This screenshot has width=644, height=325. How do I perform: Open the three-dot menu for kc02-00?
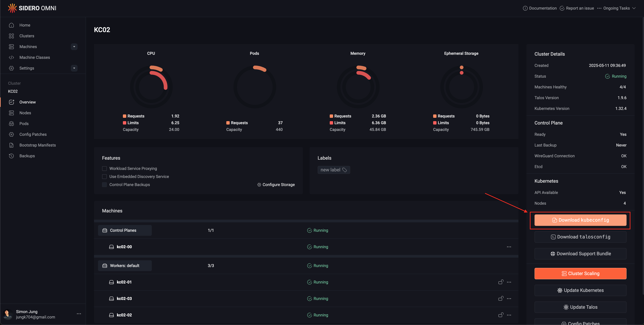(x=509, y=247)
